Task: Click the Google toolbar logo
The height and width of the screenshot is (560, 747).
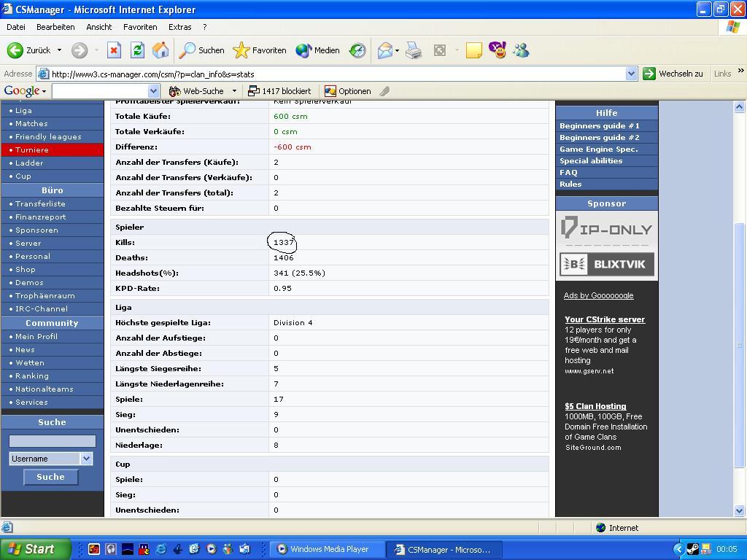Action: (21, 91)
